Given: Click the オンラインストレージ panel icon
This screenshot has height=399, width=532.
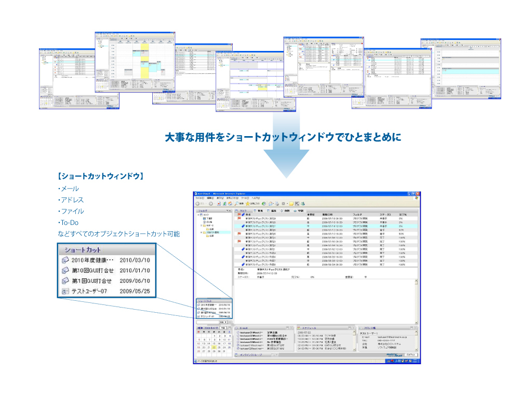Looking at the screenshot, I should click(x=236, y=355).
